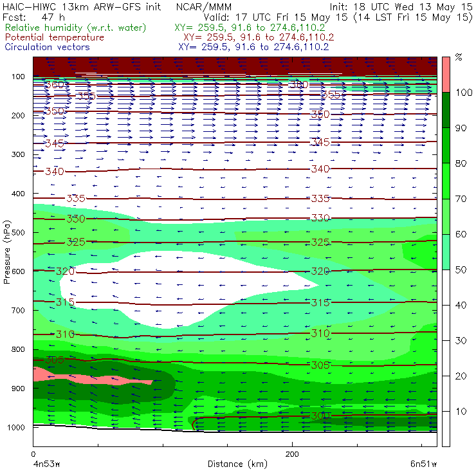Click the '4n53w' start coordinate label

coord(46,464)
